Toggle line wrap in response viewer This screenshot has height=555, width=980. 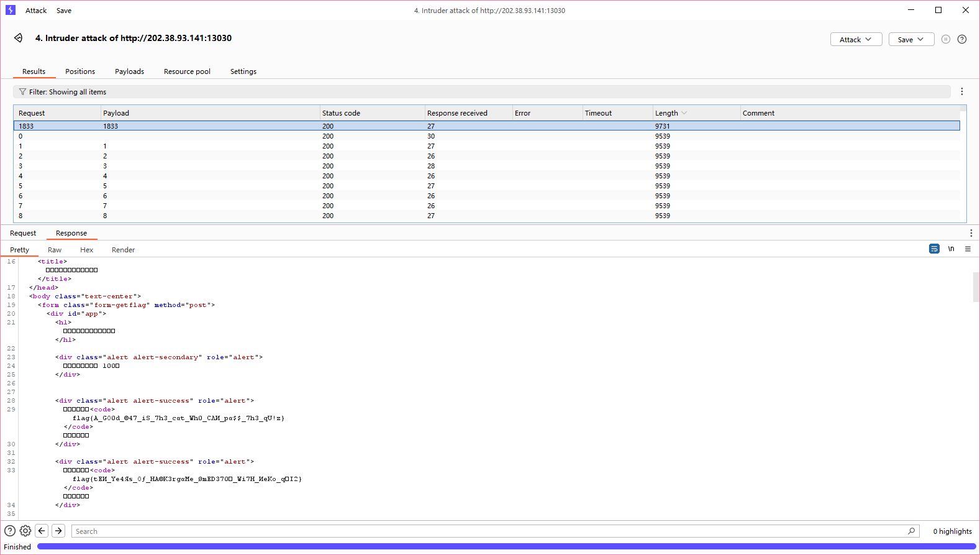(934, 249)
